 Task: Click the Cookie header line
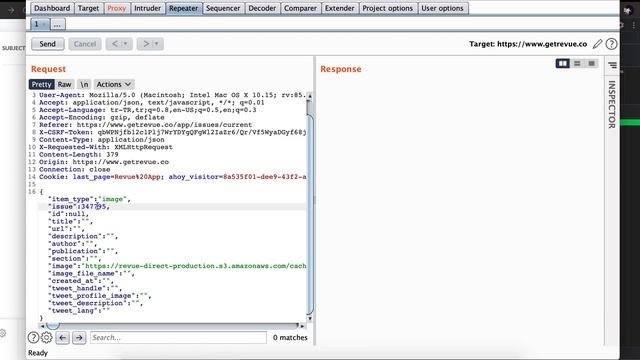click(173, 177)
